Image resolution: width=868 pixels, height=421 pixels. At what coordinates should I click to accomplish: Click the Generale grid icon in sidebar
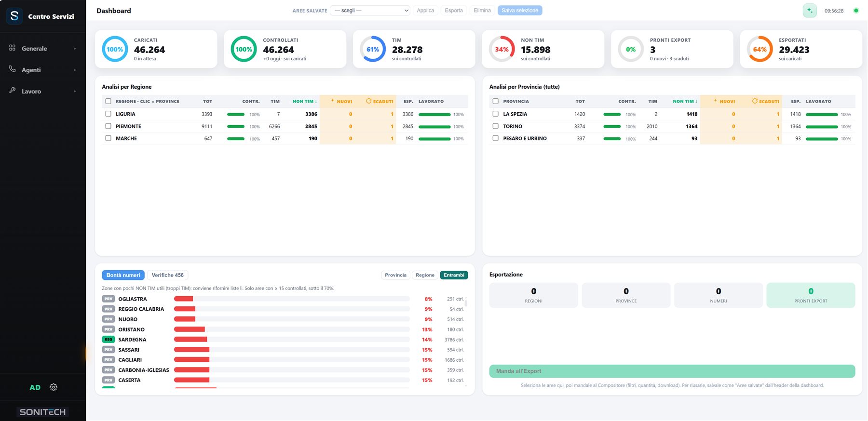pyautogui.click(x=12, y=48)
